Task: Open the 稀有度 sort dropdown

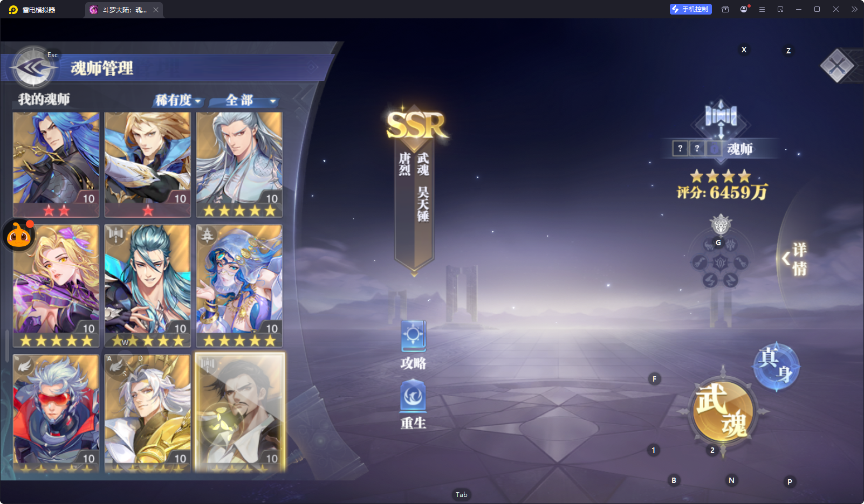Action: coord(179,100)
